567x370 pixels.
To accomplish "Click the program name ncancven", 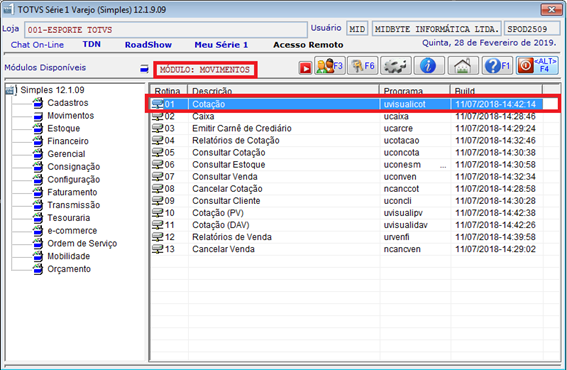I will [x=402, y=249].
